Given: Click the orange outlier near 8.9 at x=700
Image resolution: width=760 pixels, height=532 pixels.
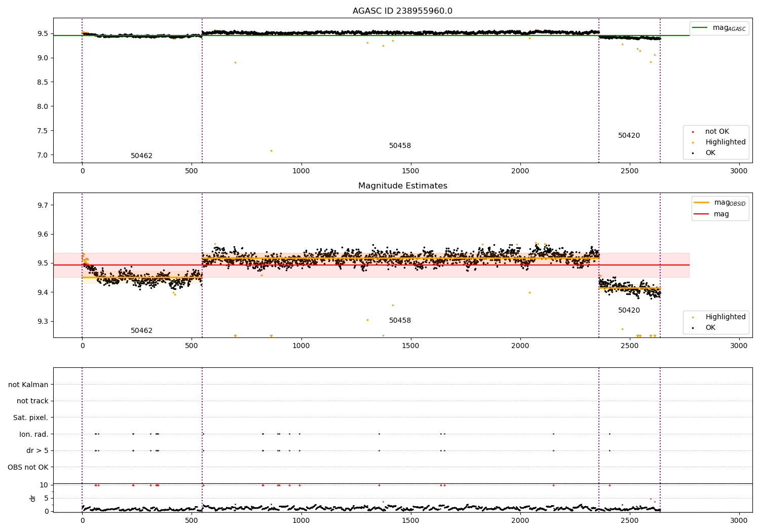Looking at the screenshot, I should pos(235,62).
